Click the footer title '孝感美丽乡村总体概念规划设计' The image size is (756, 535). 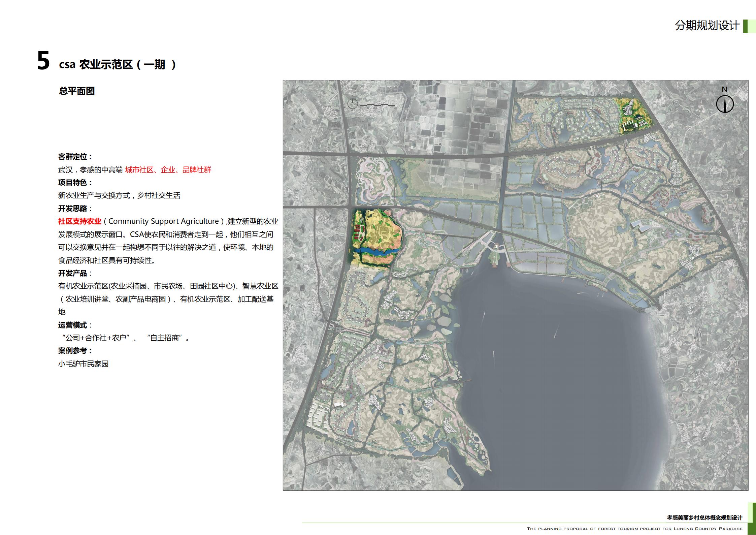(x=704, y=517)
